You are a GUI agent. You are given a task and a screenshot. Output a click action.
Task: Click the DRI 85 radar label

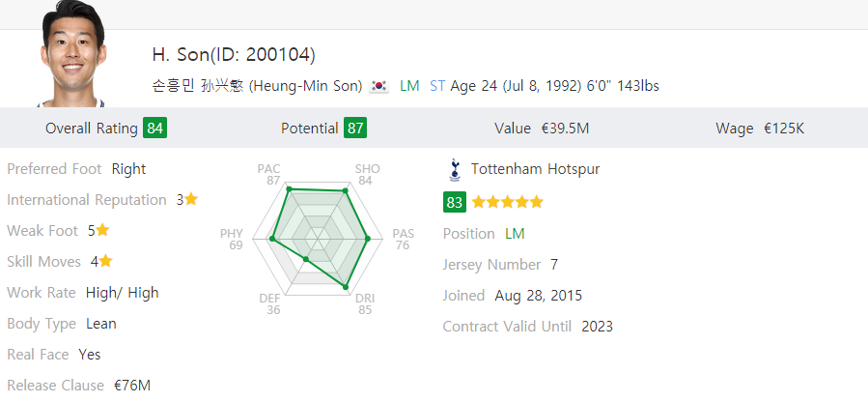365,304
